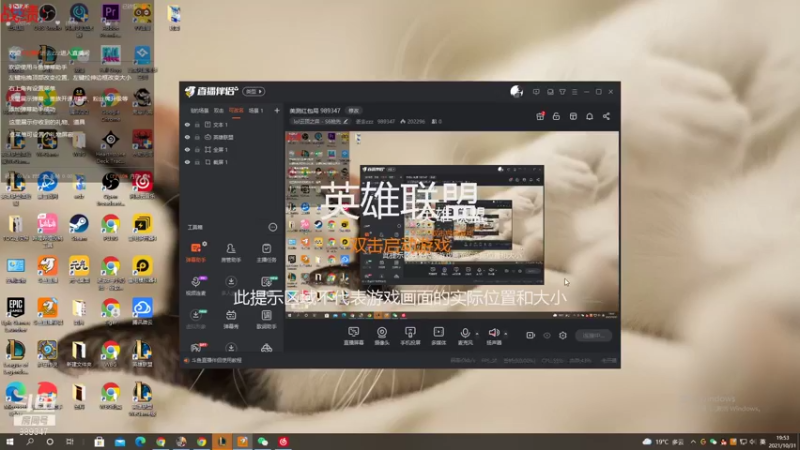Click the padlock icon in room header
Screen dimensions: 800x450
tap(556, 116)
